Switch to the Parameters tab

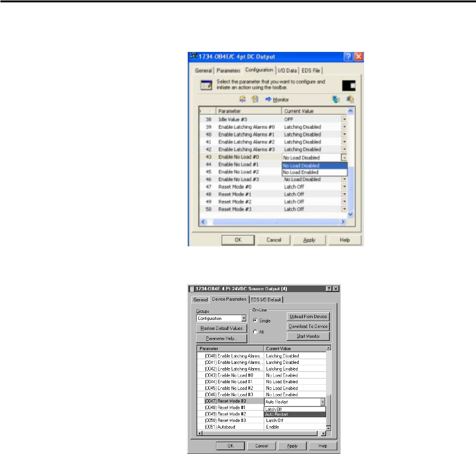click(x=228, y=70)
